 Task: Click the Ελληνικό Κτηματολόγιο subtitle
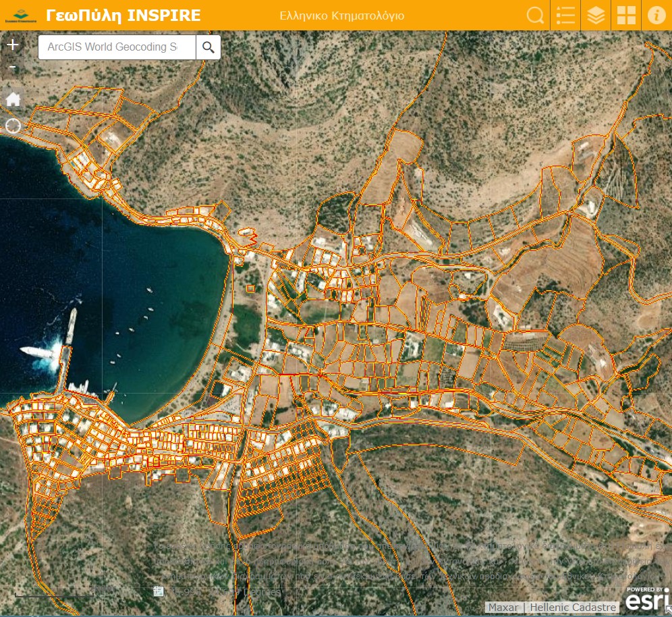coord(342,15)
